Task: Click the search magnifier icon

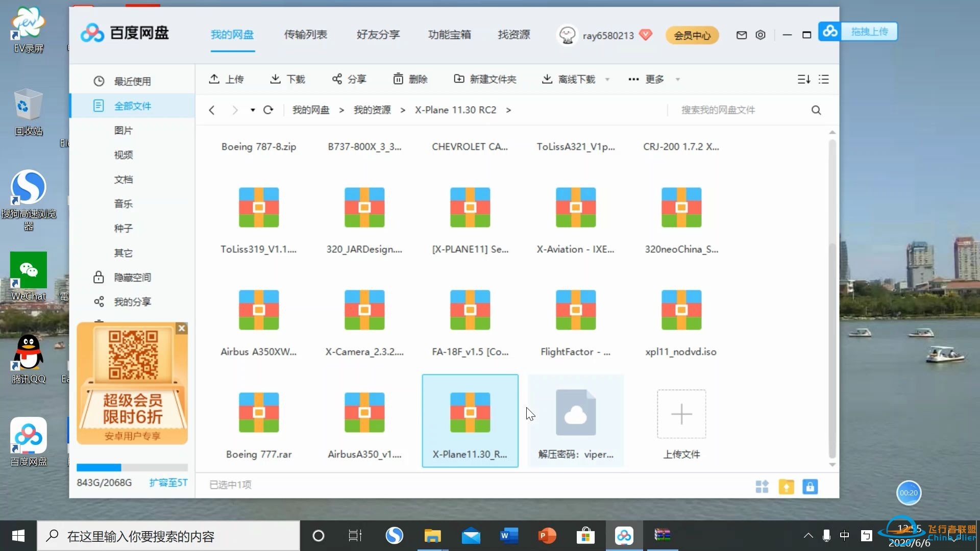Action: [816, 110]
